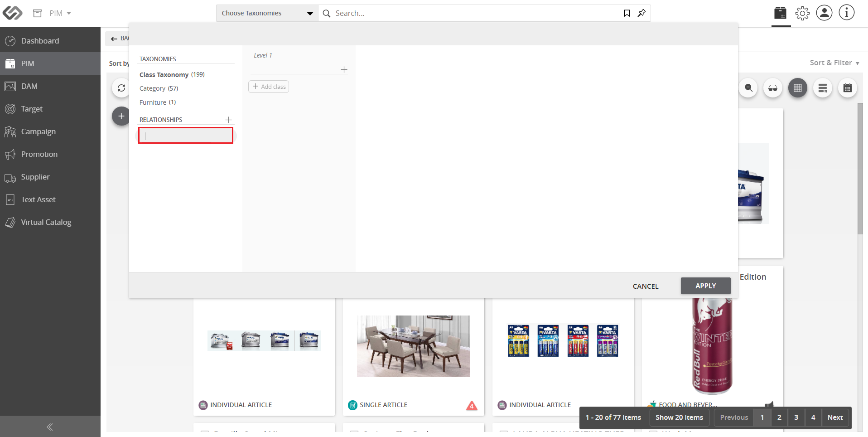Switch to grid view icon
The width and height of the screenshot is (868, 437).
pos(798,88)
